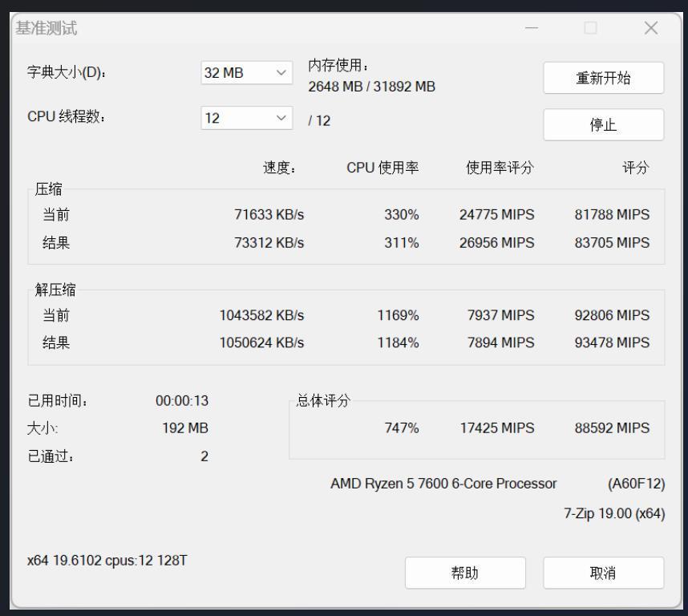
Task: Click the 重新开始 button
Action: tap(603, 78)
